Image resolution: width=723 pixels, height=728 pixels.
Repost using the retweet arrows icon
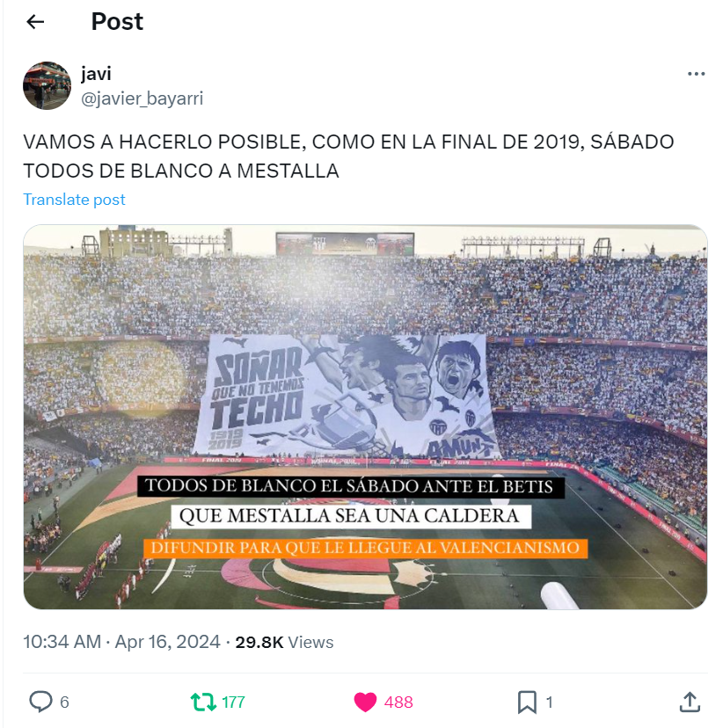point(203,702)
